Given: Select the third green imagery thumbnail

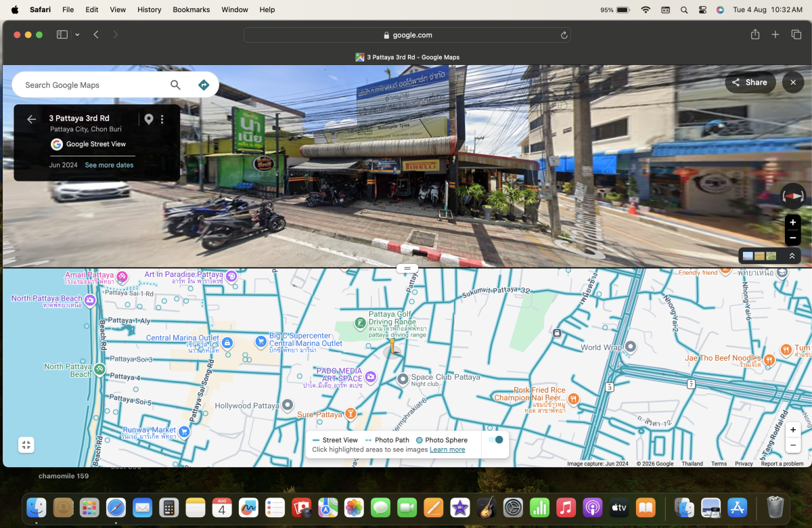Looking at the screenshot, I should 771,256.
